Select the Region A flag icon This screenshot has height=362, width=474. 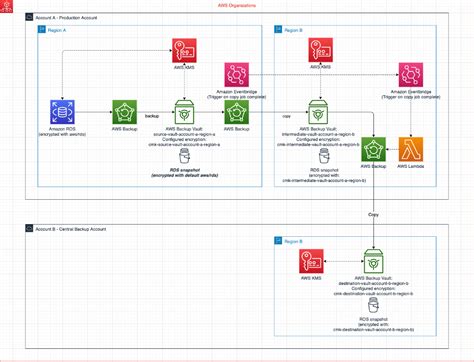click(42, 30)
